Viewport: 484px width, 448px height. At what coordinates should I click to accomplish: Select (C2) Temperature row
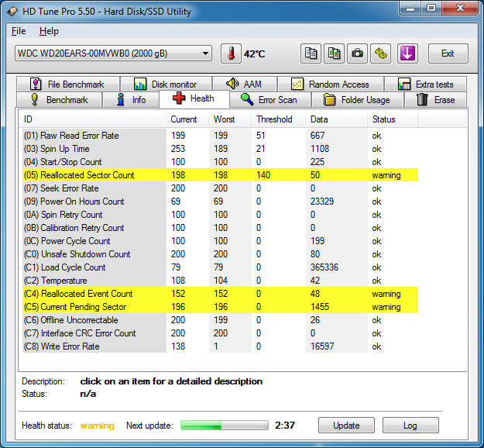coord(221,281)
